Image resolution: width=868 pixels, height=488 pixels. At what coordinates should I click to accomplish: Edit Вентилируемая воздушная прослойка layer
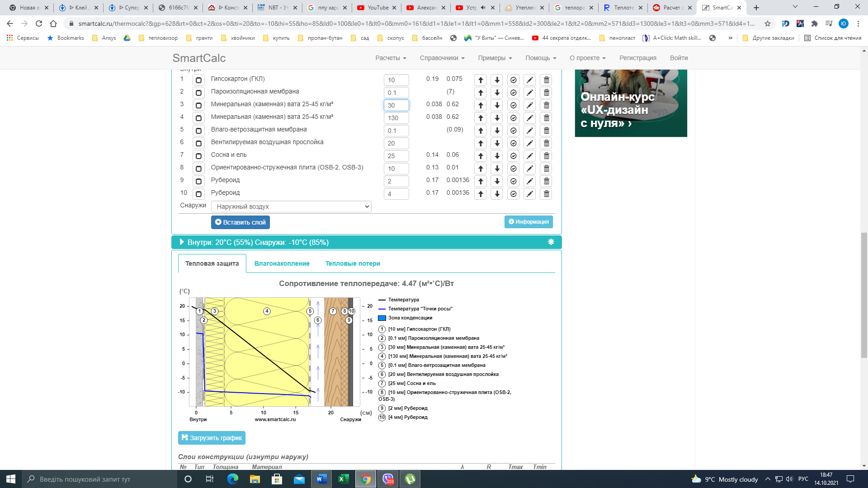530,143
